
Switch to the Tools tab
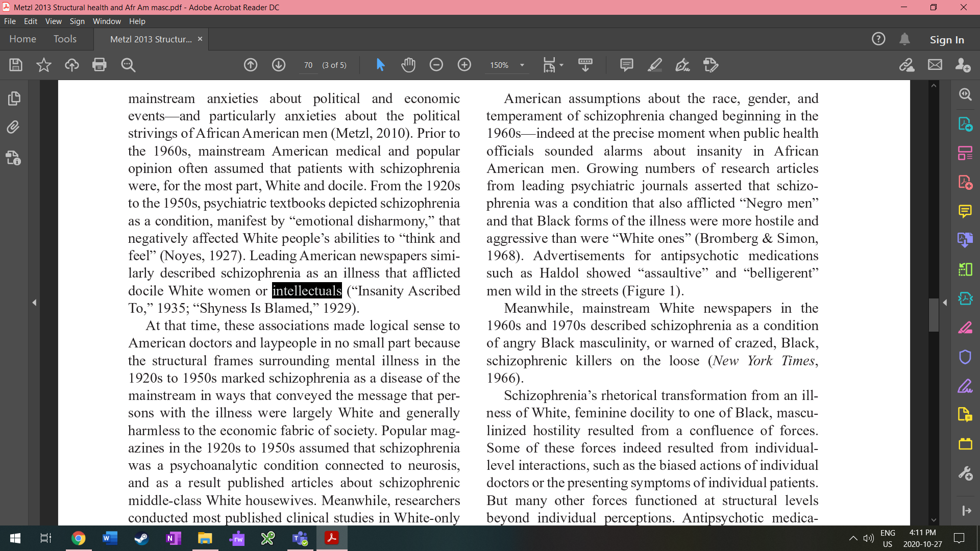65,39
